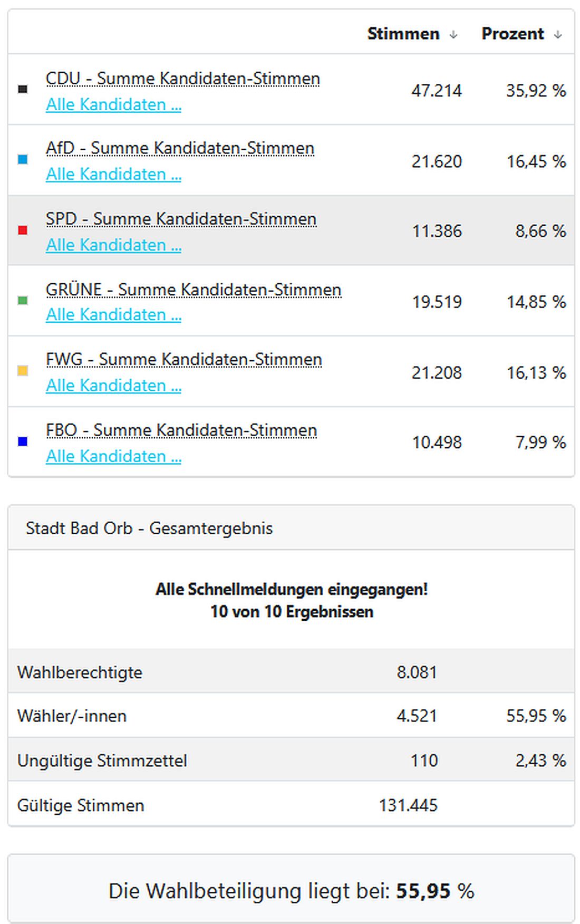This screenshot has height=924, width=580.
Task: Open Alle Kandidaten for the AfD
Action: 114,175
